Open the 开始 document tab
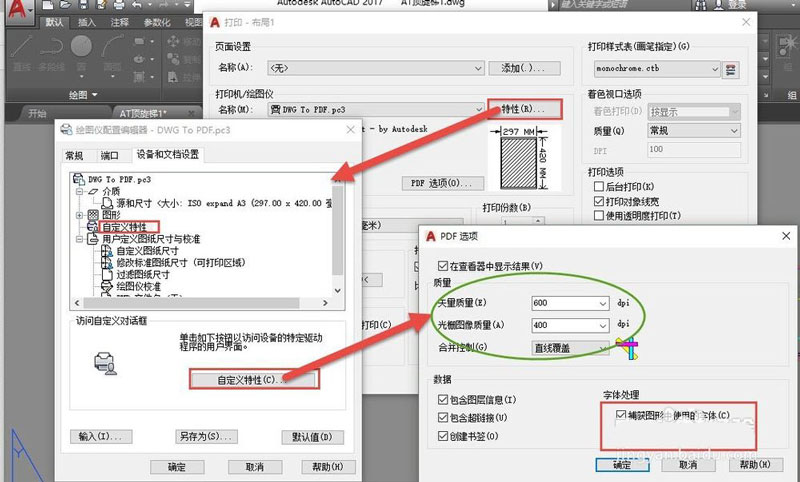The height and width of the screenshot is (482, 800). click(37, 113)
